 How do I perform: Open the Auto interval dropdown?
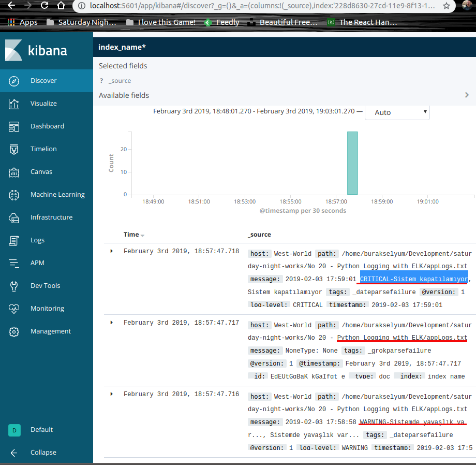click(397, 112)
